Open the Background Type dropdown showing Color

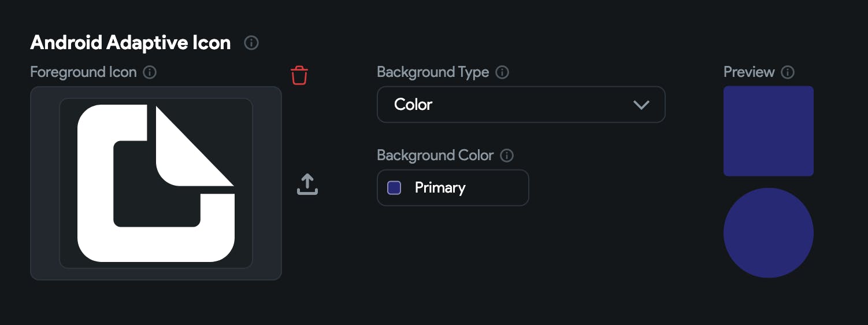point(520,105)
